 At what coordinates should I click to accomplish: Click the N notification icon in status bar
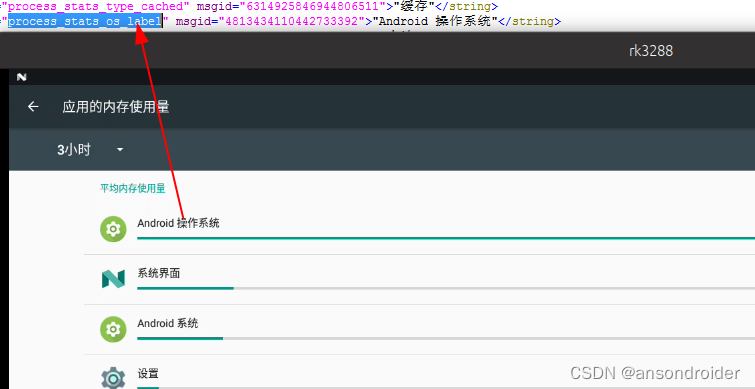pos(22,77)
